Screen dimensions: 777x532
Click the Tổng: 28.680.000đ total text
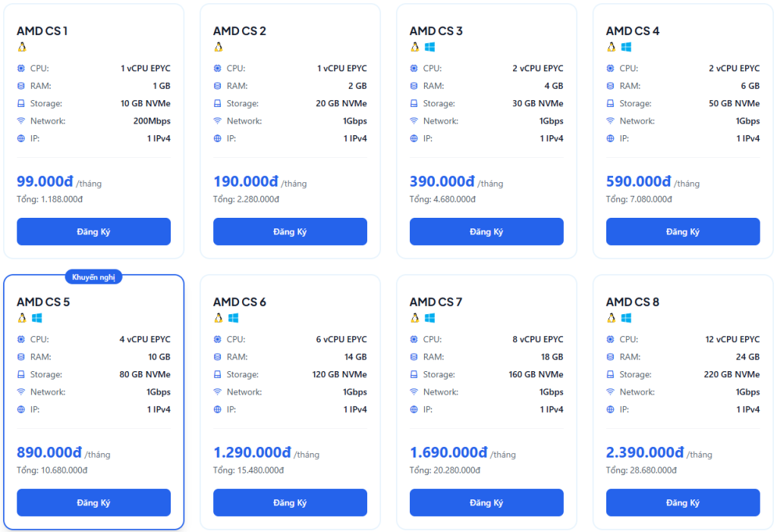(639, 471)
